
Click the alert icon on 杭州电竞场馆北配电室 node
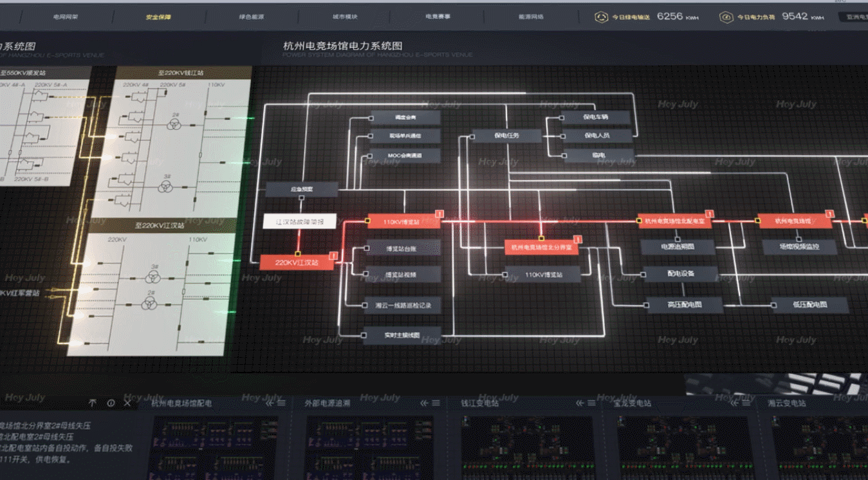(710, 214)
